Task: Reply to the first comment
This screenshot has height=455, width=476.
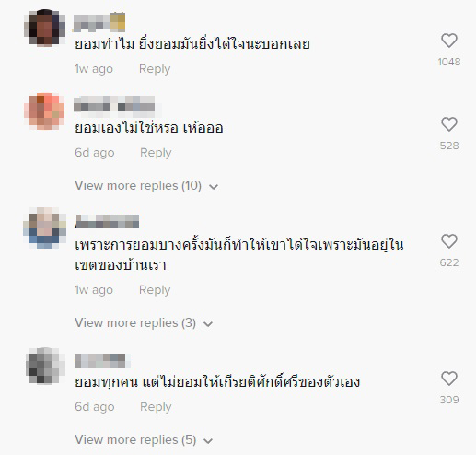Action: [x=155, y=69]
